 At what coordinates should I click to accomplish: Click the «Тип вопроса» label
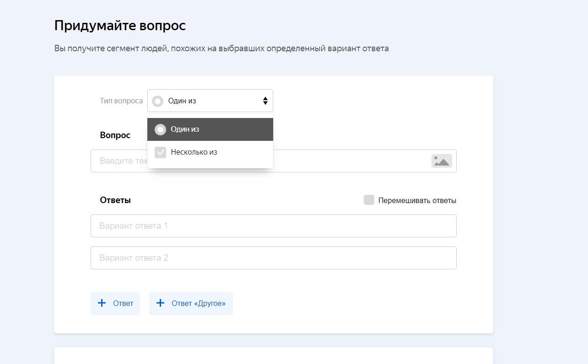coord(121,101)
